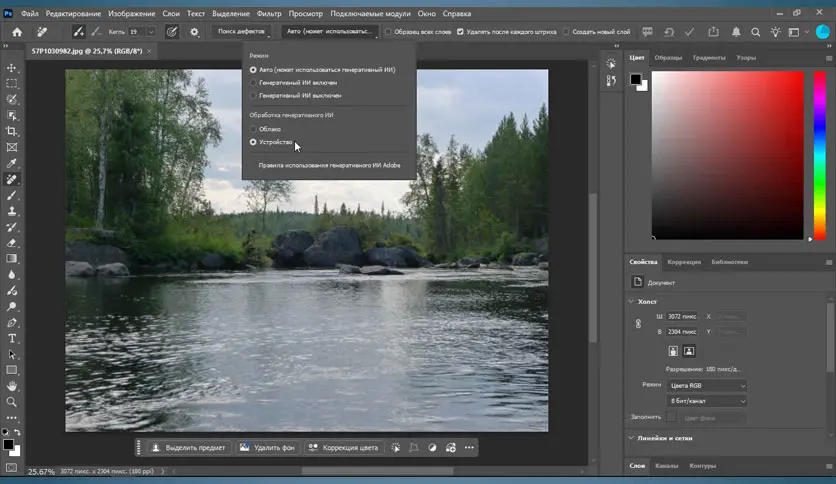This screenshot has height=484, width=836.
Task: Open 'Авто (может использоваться...' mode dropdown
Action: pyautogui.click(x=329, y=31)
